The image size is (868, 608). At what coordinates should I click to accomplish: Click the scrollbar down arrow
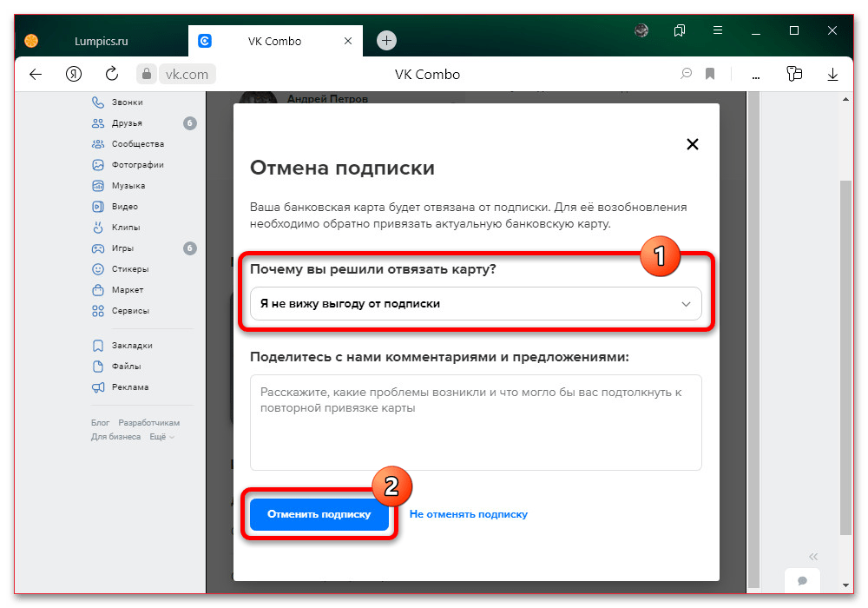pos(845,585)
